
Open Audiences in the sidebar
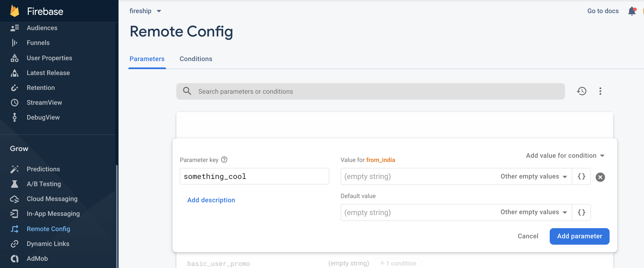pyautogui.click(x=42, y=28)
